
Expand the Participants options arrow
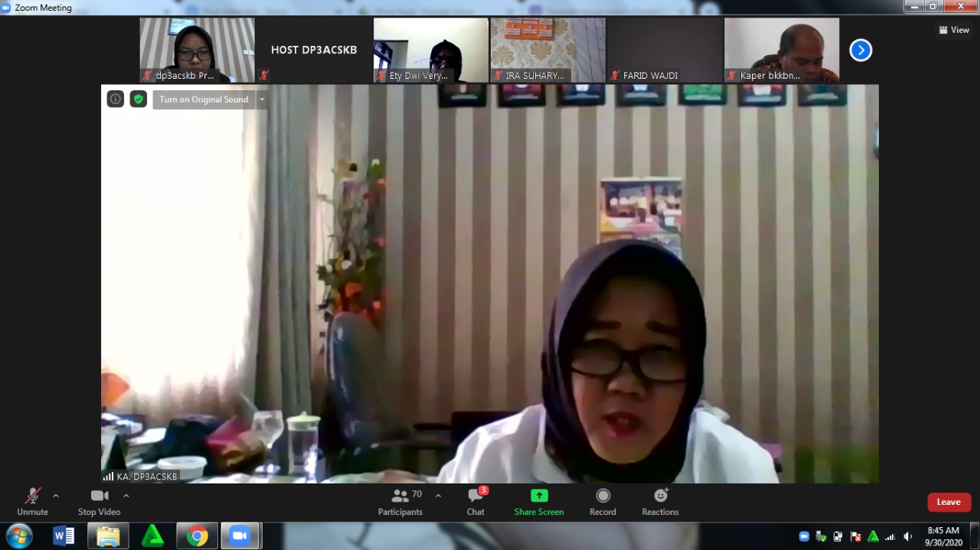tap(438, 496)
